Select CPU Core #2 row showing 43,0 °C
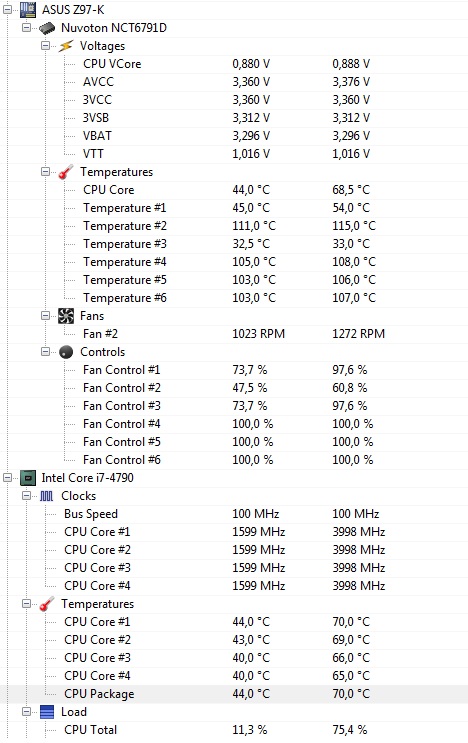The height and width of the screenshot is (743, 468). tap(234, 640)
